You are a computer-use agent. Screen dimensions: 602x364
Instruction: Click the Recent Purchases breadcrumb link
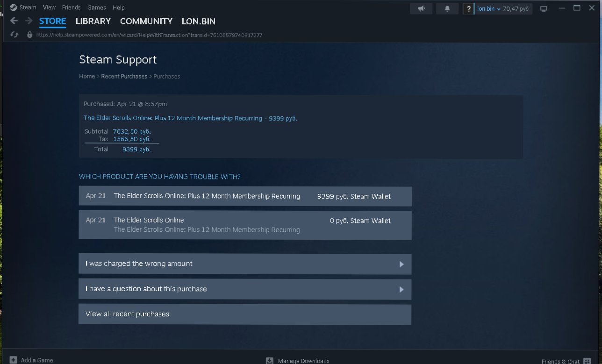coord(124,76)
